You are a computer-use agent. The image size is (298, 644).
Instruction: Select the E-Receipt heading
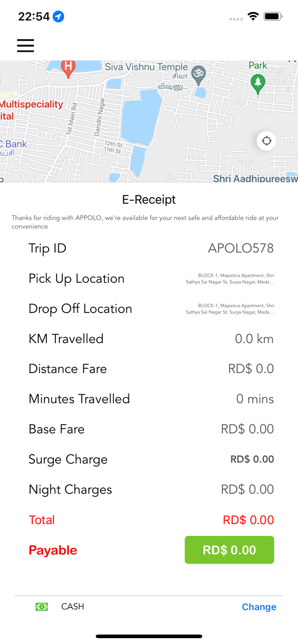(149, 199)
